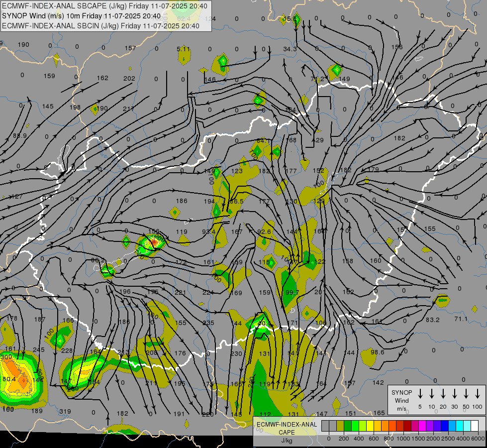Click the 1500 tick label on the color scale
Viewport: 487px width, 448px height.
click(x=418, y=439)
